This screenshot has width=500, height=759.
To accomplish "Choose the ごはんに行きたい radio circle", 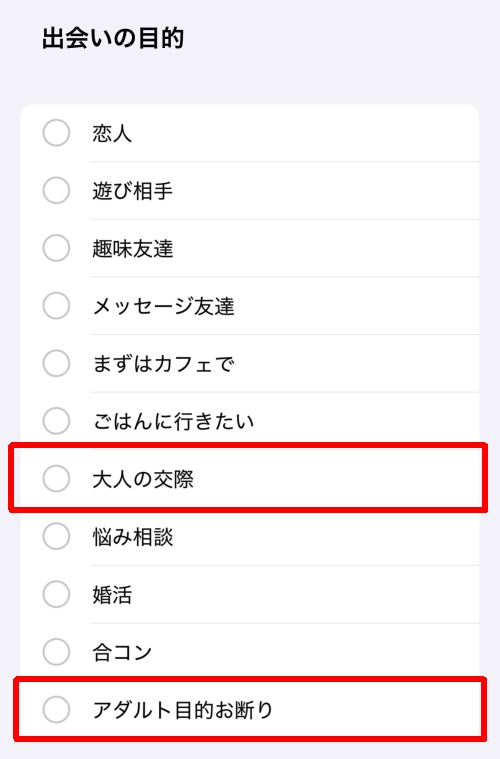I will [56, 421].
